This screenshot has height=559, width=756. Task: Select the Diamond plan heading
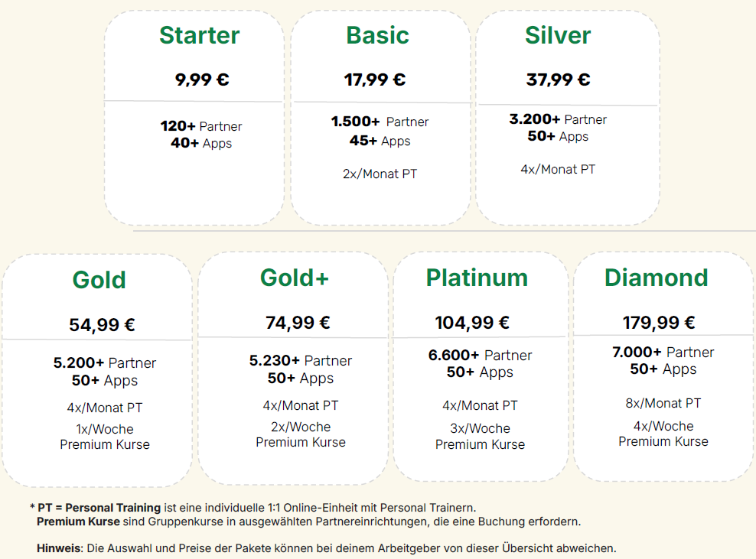click(656, 278)
